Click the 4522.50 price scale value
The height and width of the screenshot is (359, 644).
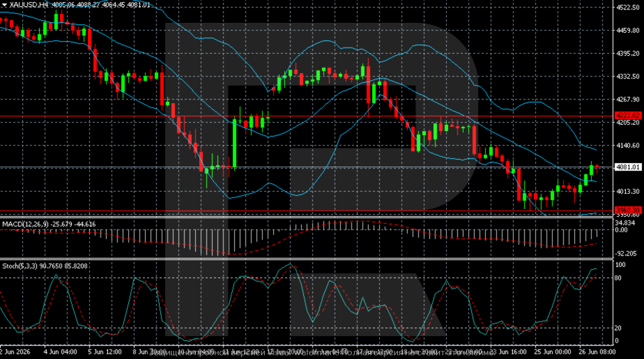coord(628,7)
